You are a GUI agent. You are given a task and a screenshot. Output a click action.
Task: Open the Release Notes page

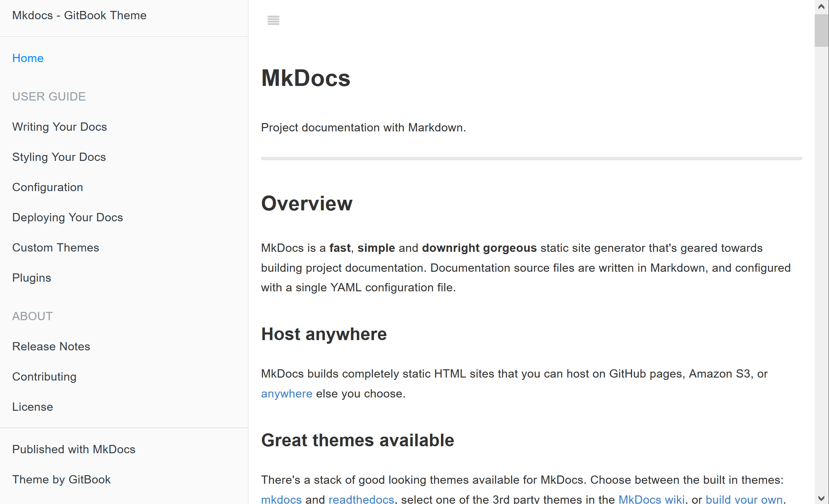(x=51, y=346)
